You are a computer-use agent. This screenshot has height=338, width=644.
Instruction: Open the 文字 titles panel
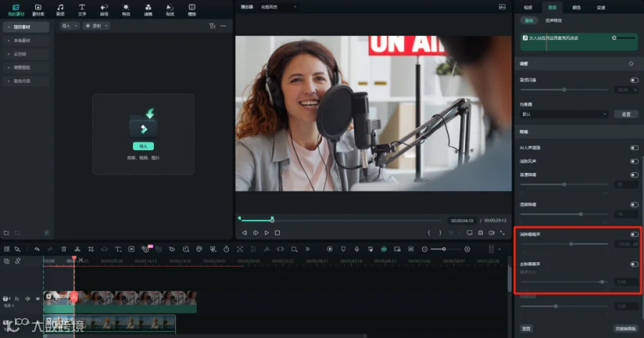(82, 10)
